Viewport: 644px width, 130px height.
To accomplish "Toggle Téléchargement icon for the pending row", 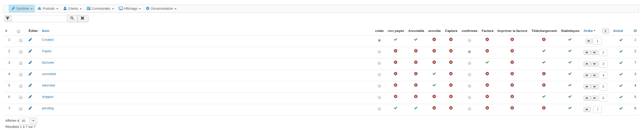I will pyautogui.click(x=544, y=108).
